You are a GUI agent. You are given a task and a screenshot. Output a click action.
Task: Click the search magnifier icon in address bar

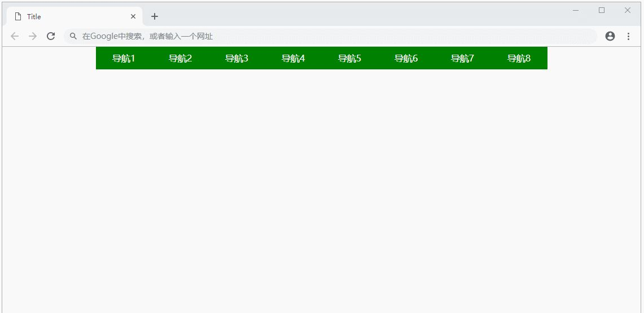tap(73, 36)
